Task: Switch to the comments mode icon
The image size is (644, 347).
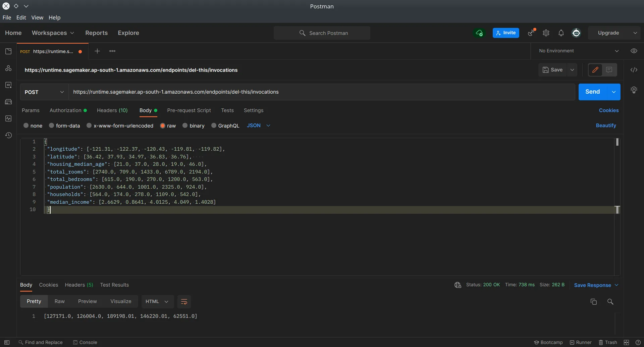Action: pos(609,70)
